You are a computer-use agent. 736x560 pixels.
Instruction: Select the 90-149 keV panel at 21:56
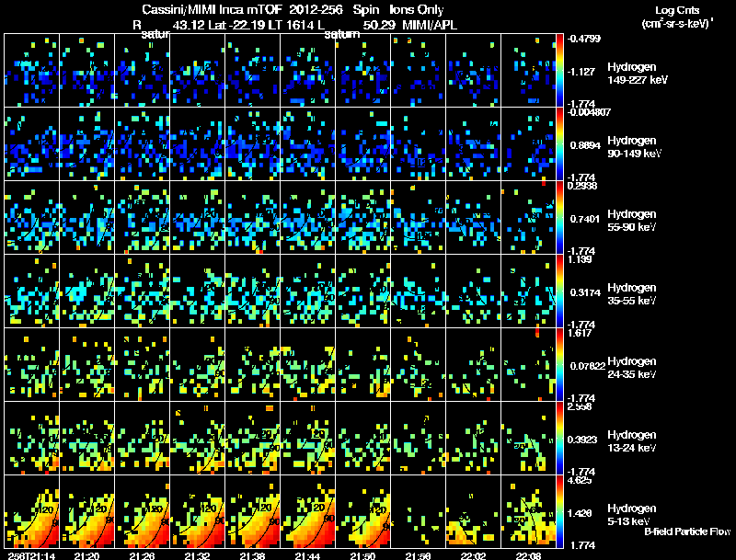419,144
